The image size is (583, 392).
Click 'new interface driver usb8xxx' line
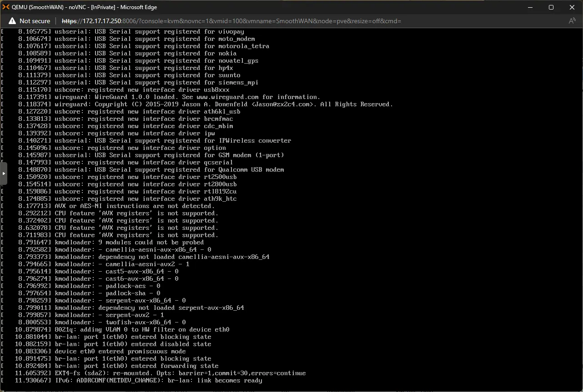coord(115,90)
